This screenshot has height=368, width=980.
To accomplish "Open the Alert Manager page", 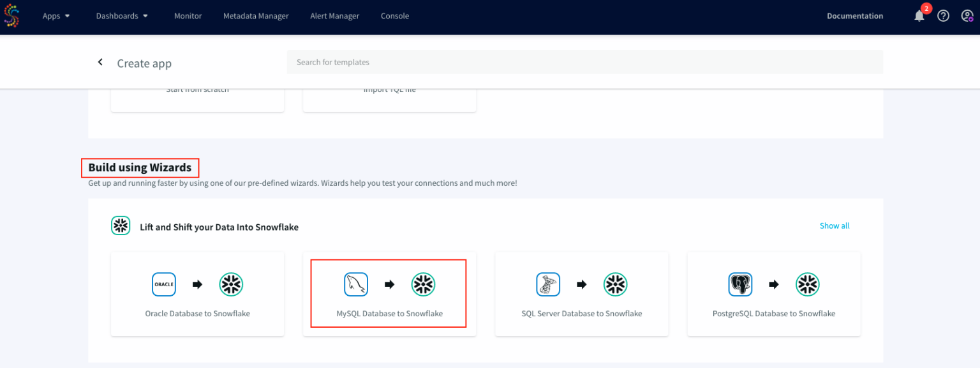I will 334,16.
